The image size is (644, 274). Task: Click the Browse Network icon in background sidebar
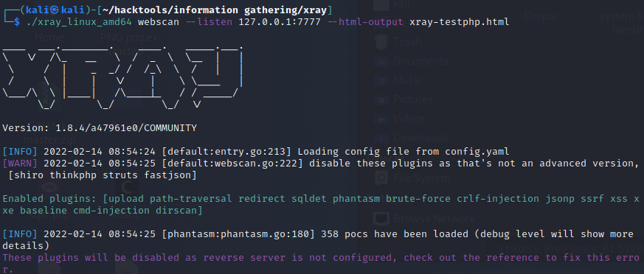point(381,218)
